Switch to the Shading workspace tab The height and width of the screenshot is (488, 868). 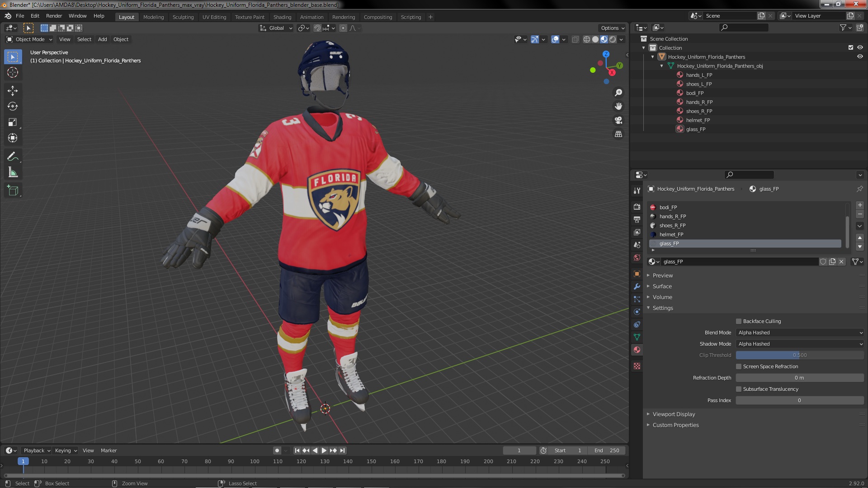tap(282, 17)
